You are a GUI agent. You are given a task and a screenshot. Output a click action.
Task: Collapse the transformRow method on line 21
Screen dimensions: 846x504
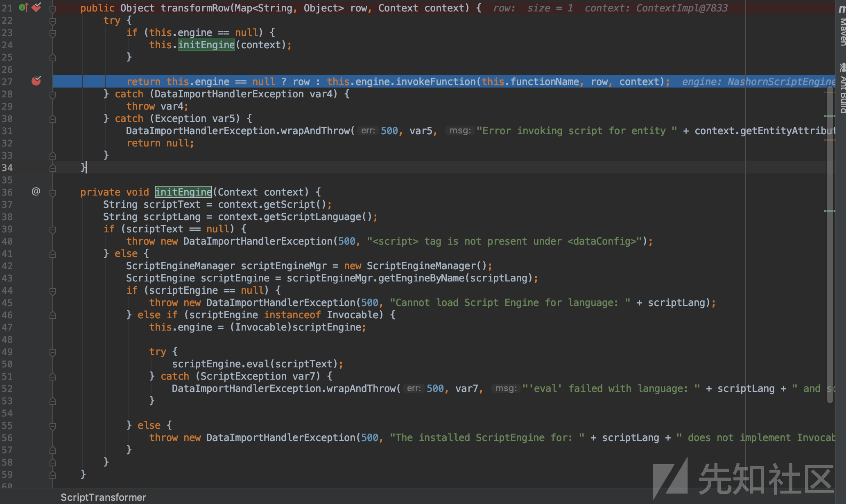(53, 8)
